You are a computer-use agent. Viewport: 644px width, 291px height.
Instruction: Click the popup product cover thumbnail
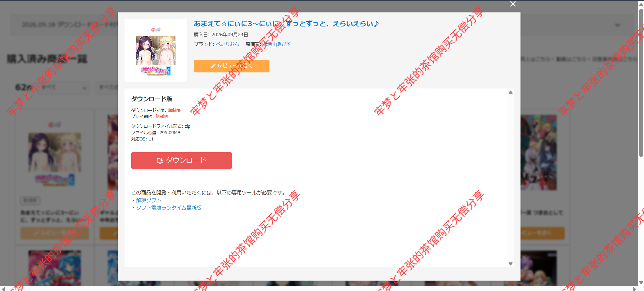156,50
